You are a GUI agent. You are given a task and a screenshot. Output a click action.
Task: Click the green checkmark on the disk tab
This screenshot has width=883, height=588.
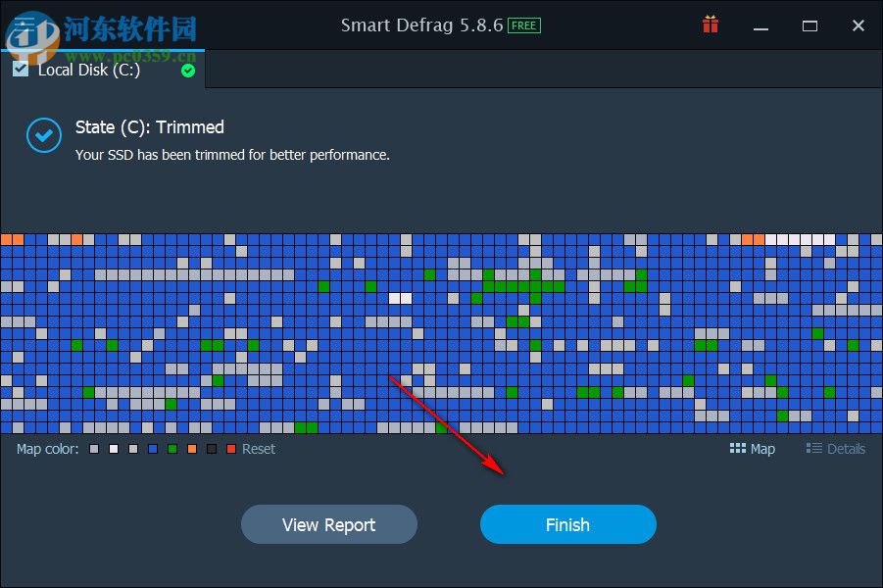(186, 71)
